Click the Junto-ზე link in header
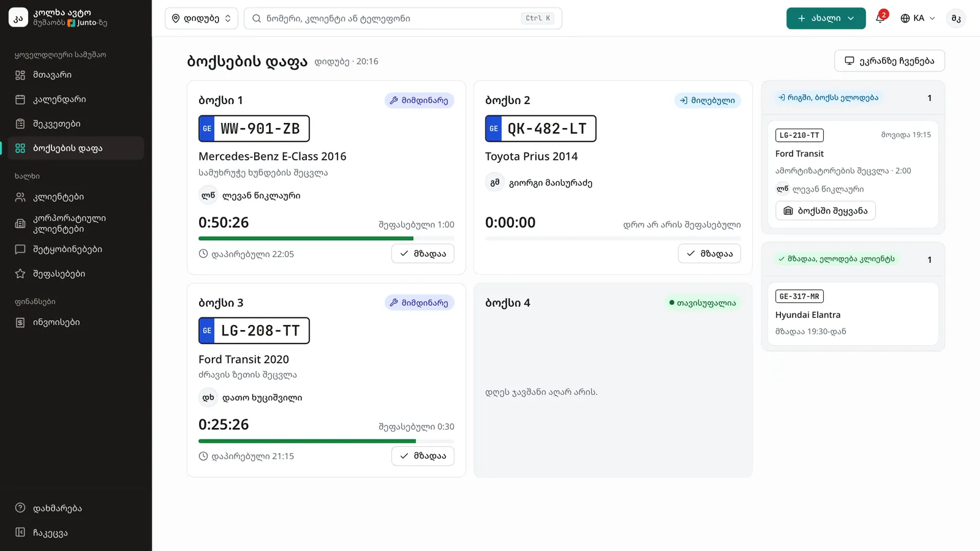Viewport: 980px width, 551px height. click(87, 23)
